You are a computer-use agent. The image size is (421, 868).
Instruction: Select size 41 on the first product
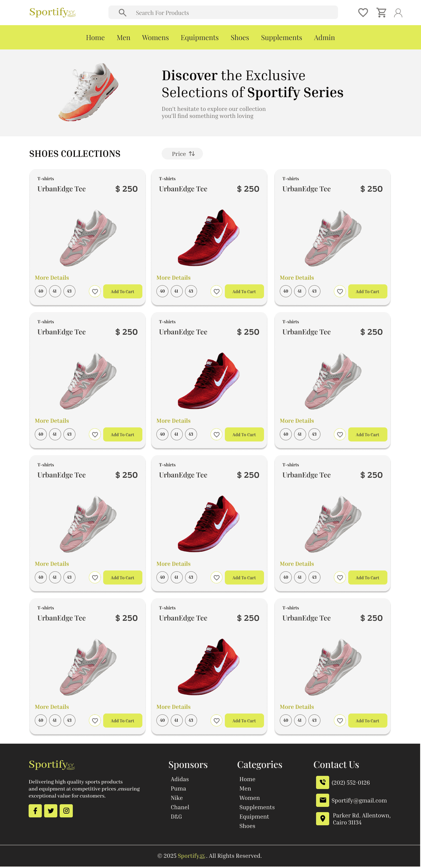click(x=55, y=291)
